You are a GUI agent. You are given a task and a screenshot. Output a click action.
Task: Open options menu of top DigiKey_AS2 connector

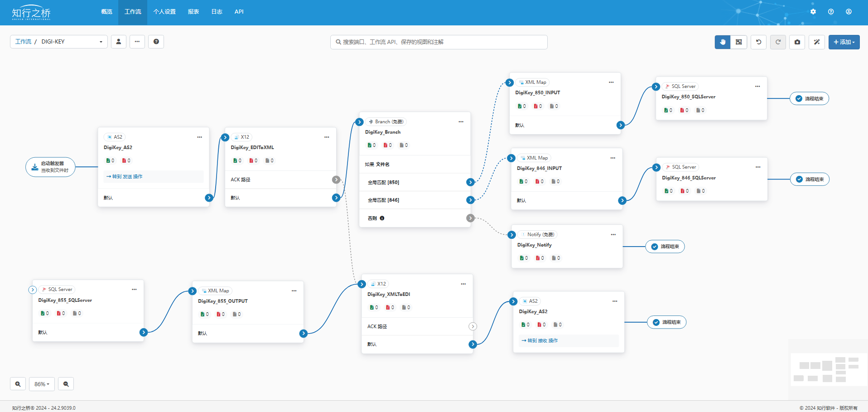coord(200,137)
